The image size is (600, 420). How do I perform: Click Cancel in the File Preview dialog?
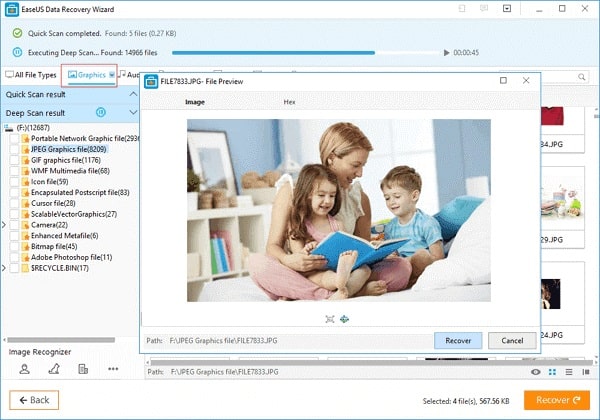point(512,340)
